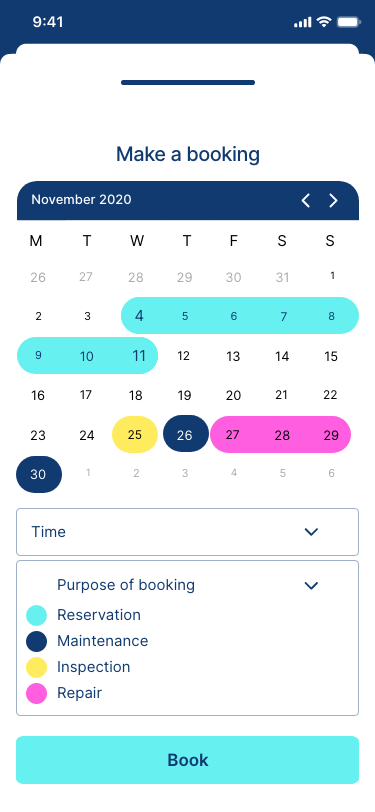
Task: Select November 30 on the calendar
Action: 39,474
